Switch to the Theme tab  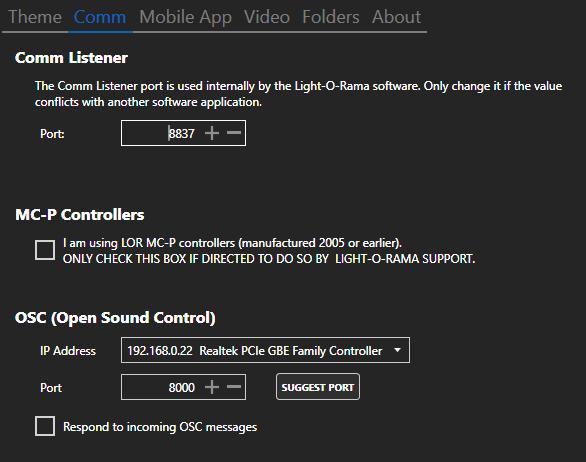pyautogui.click(x=35, y=17)
